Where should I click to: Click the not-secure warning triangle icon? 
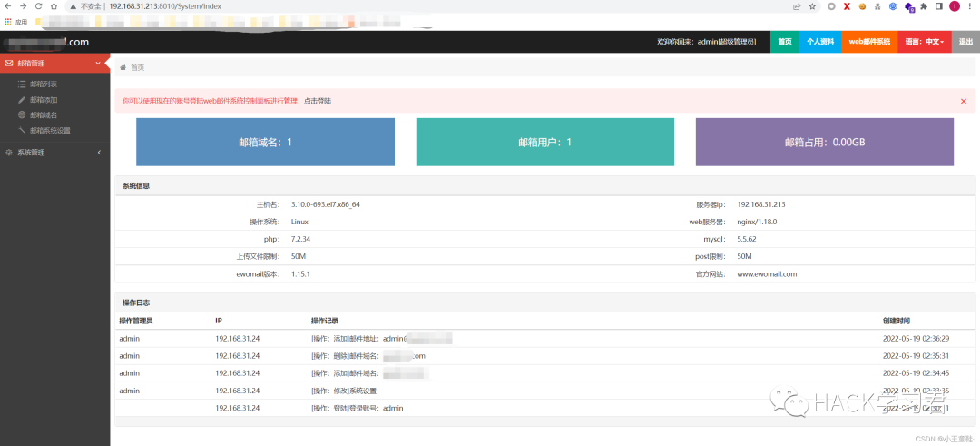(x=73, y=6)
